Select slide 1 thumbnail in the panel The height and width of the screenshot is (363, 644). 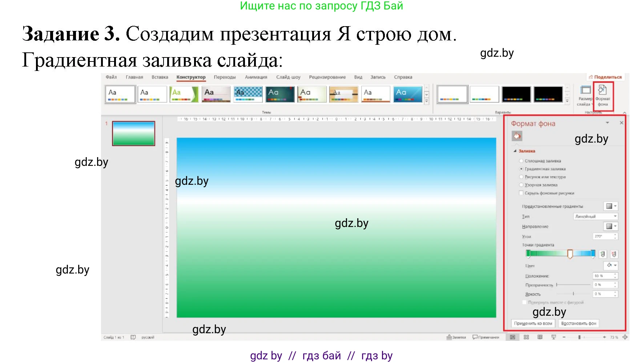[x=133, y=133]
